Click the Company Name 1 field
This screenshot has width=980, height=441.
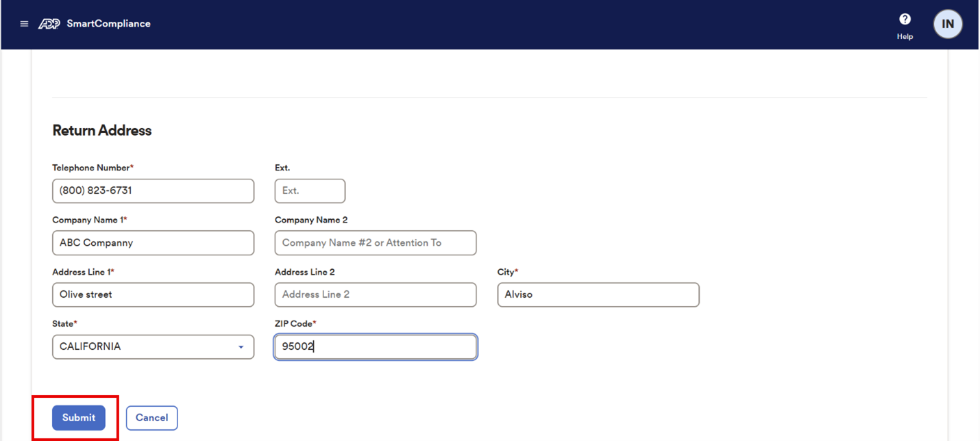click(x=153, y=243)
